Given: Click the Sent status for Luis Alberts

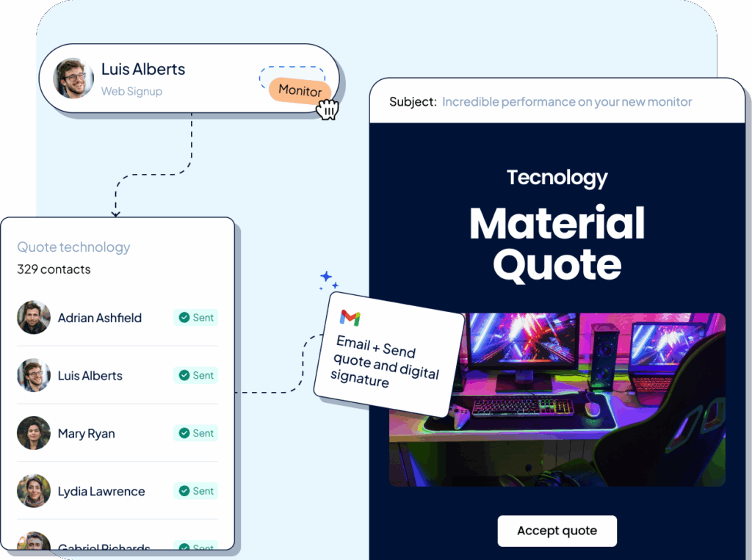Looking at the screenshot, I should point(196,375).
